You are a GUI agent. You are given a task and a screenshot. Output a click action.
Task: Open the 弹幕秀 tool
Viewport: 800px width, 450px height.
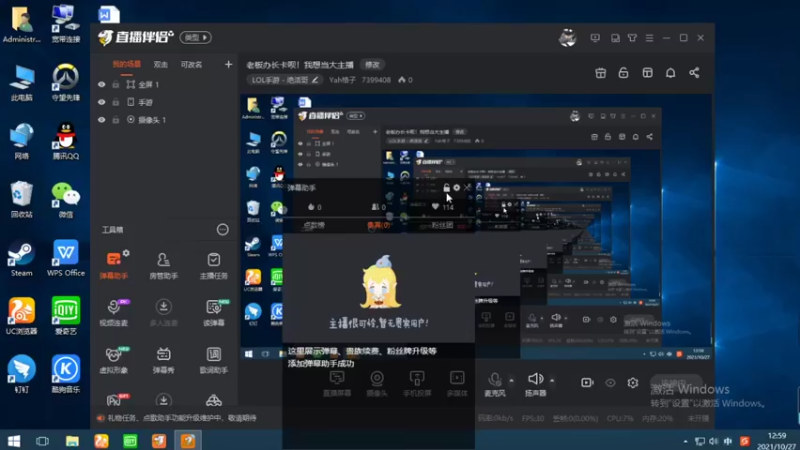click(163, 360)
